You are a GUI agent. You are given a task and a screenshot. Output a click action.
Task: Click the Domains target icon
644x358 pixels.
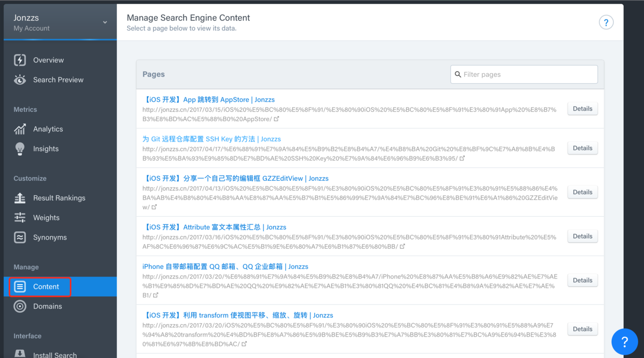[20, 307]
